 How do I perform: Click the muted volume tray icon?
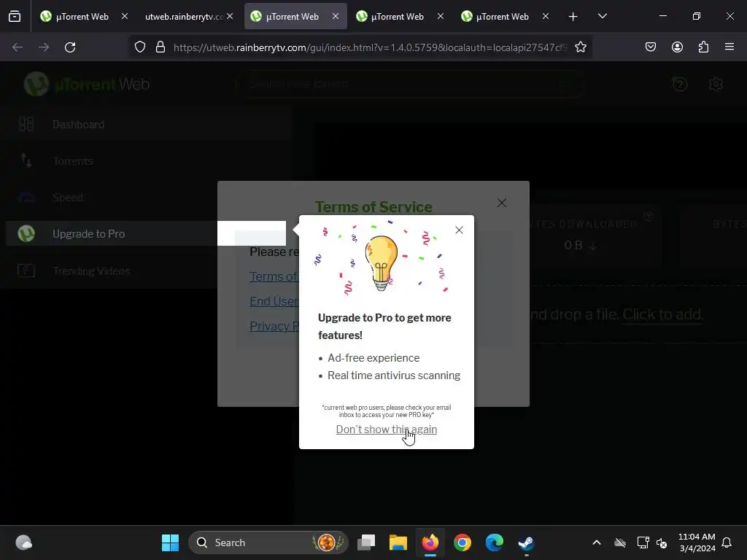(662, 542)
